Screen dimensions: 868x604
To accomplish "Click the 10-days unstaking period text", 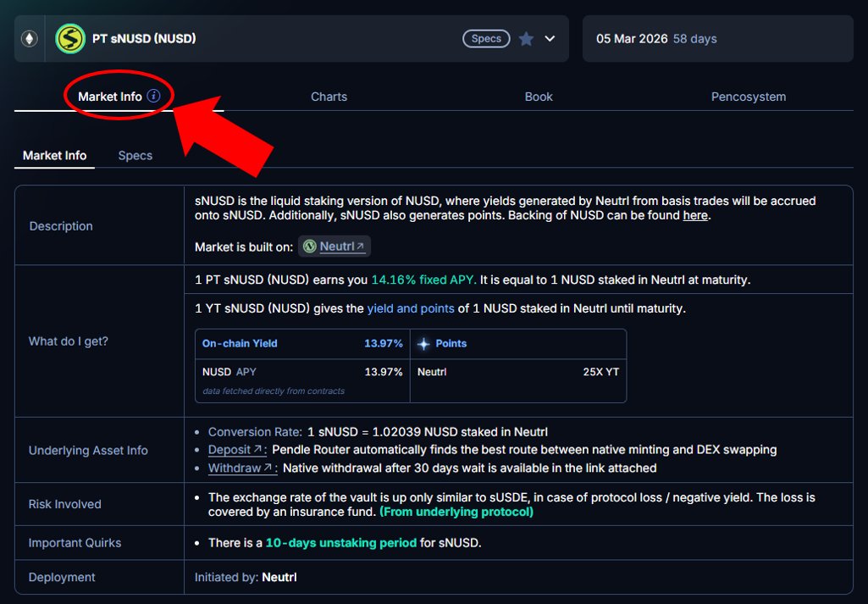I will pos(341,542).
